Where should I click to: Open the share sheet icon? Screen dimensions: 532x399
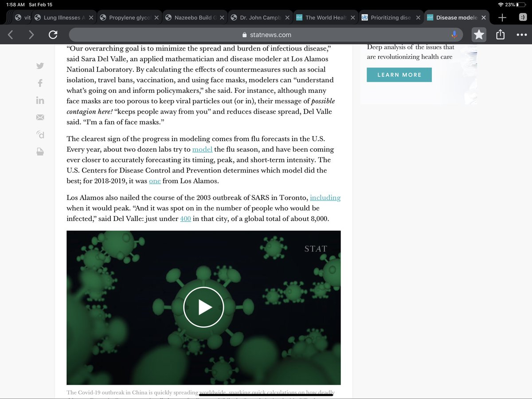click(501, 34)
